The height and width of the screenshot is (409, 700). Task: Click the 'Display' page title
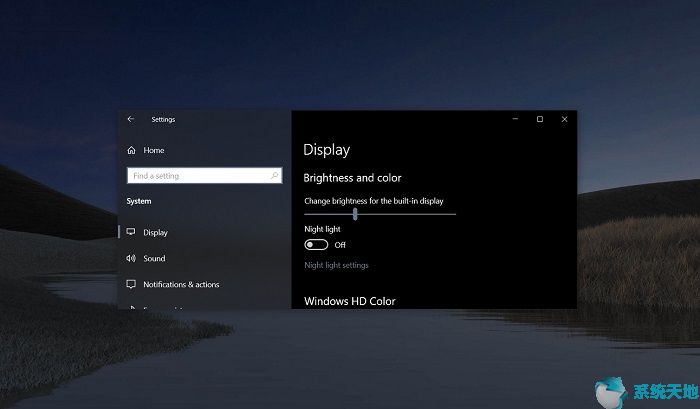pos(326,150)
